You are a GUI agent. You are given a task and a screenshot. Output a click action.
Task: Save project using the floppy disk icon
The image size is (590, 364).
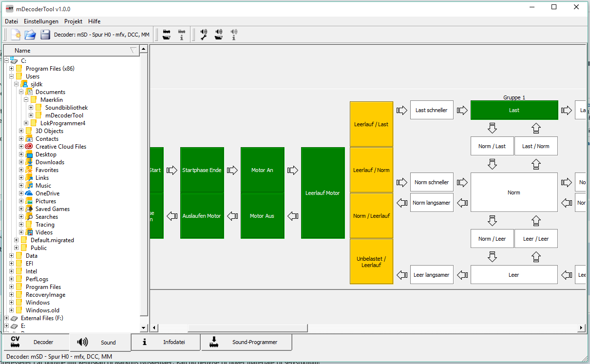(45, 35)
